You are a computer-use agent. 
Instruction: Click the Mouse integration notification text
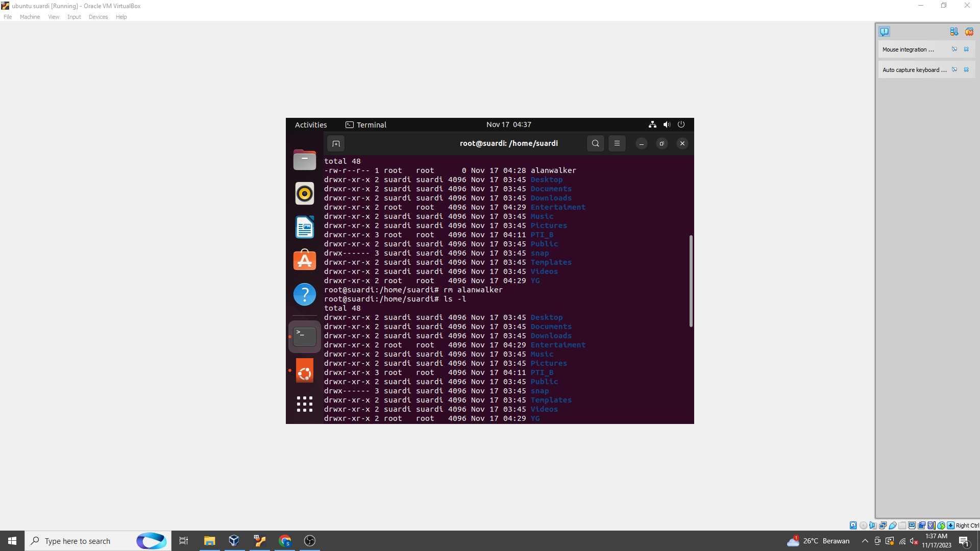point(908,49)
